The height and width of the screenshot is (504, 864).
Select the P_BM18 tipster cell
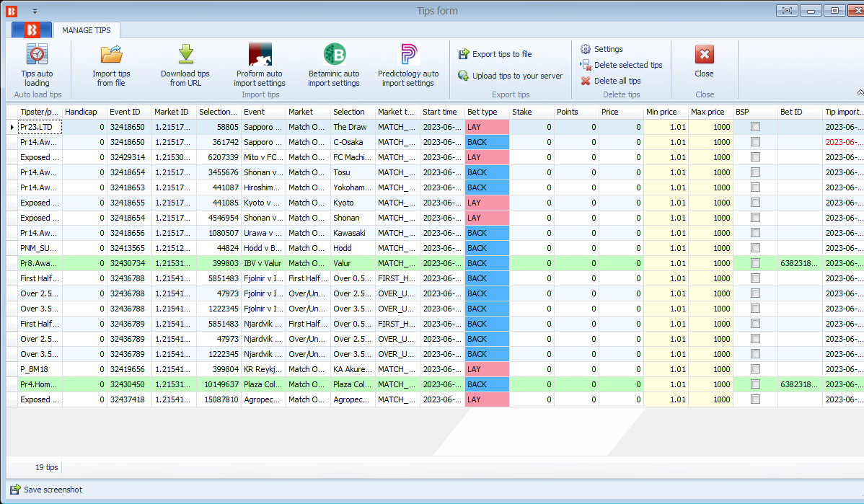point(40,370)
